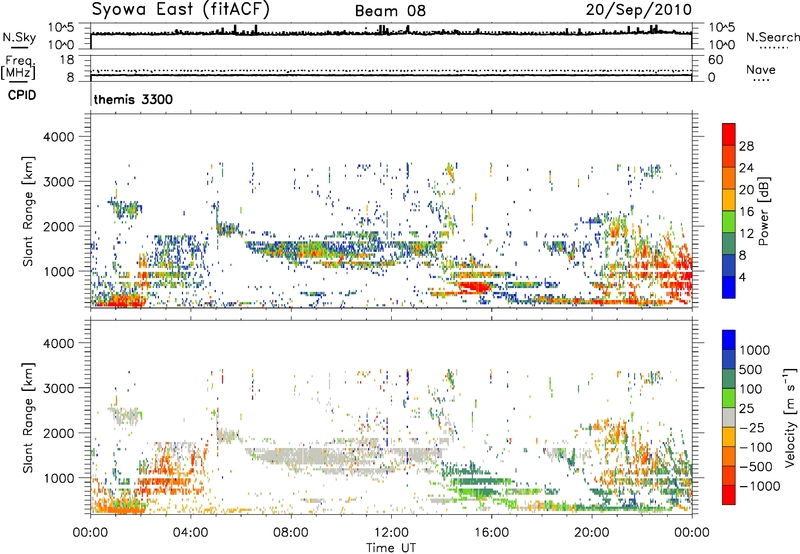Click the '60' Nave axis tick
The width and height of the screenshot is (800, 554).
click(x=715, y=60)
